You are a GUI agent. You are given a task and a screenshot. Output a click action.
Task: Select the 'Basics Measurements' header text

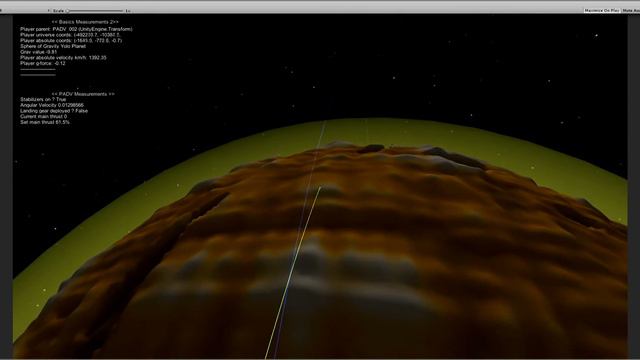click(85, 22)
